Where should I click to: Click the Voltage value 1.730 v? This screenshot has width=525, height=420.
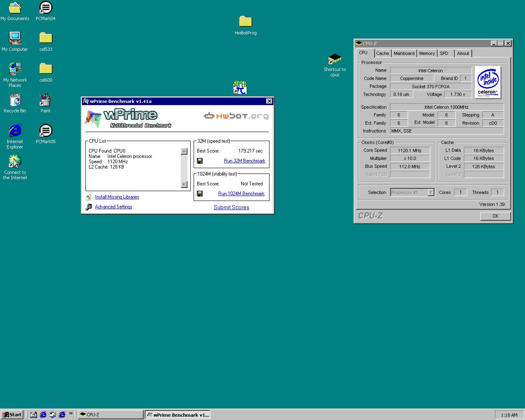458,94
